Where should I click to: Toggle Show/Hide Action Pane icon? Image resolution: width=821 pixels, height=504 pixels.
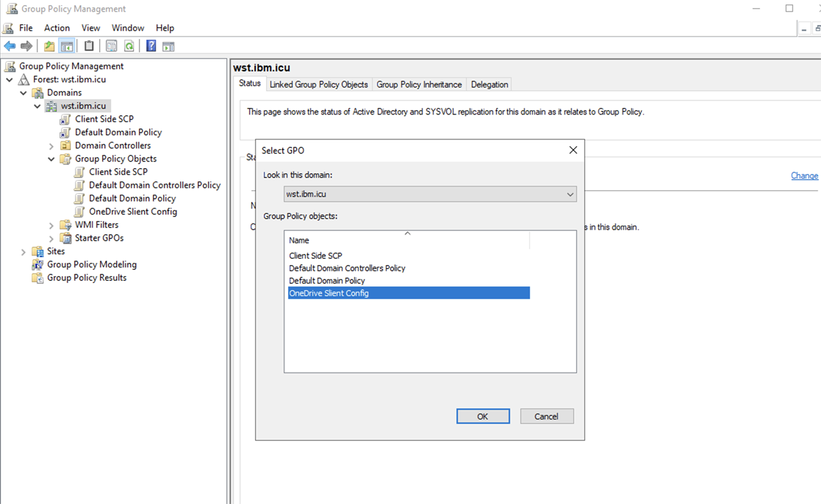click(x=168, y=46)
